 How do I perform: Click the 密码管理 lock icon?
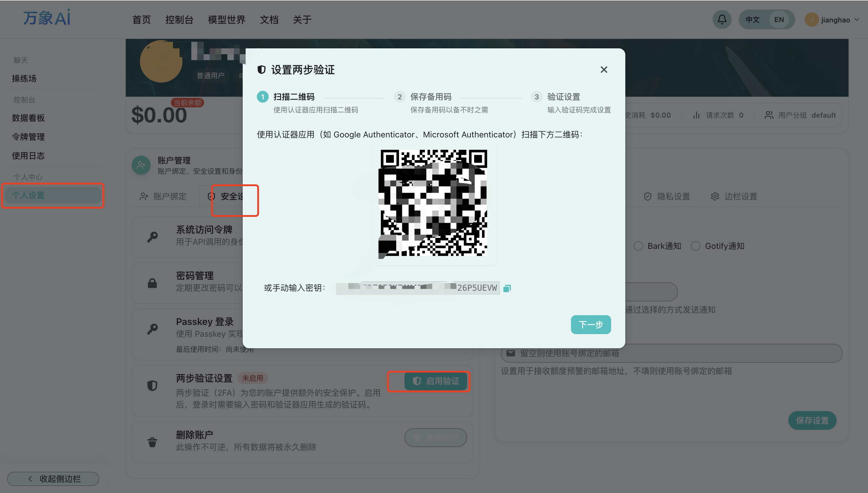click(x=152, y=283)
